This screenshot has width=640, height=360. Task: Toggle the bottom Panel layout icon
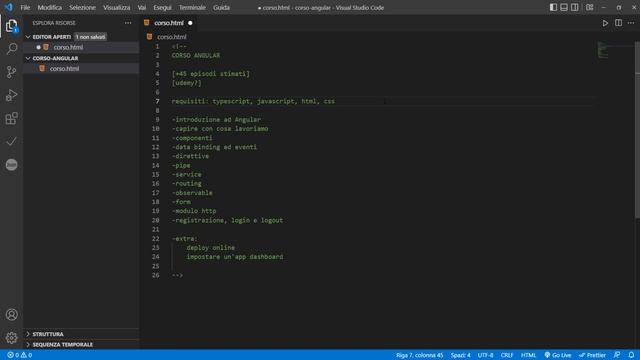tap(564, 7)
